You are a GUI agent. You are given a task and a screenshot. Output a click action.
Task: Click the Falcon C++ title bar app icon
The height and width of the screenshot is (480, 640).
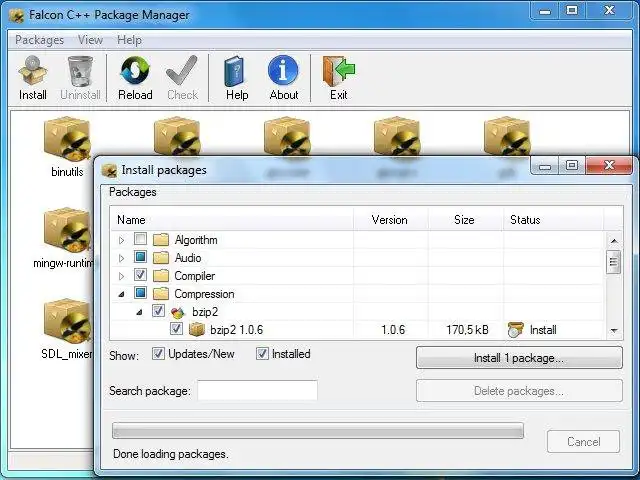[x=17, y=16]
